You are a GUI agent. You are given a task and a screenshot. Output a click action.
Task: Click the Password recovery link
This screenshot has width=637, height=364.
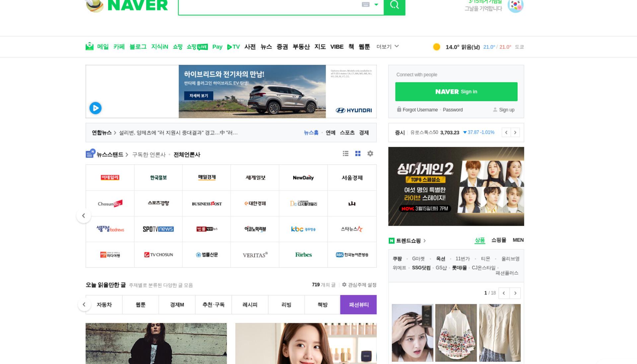coord(453,110)
